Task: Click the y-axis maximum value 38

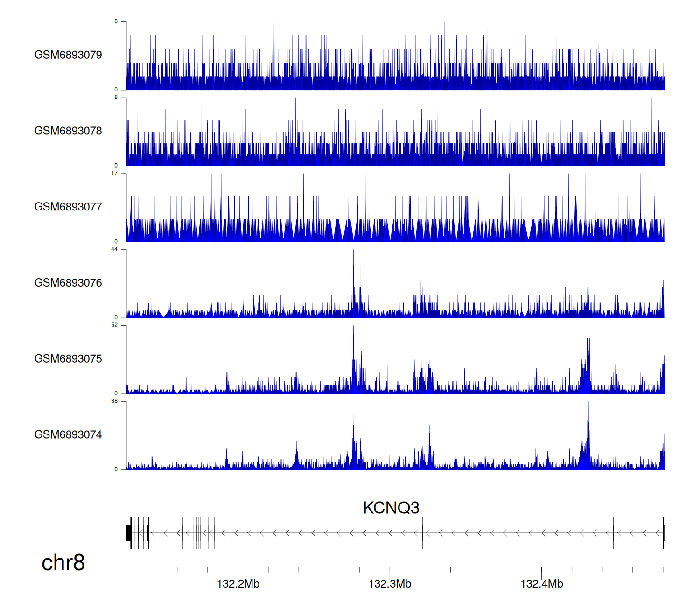Action: [x=114, y=401]
